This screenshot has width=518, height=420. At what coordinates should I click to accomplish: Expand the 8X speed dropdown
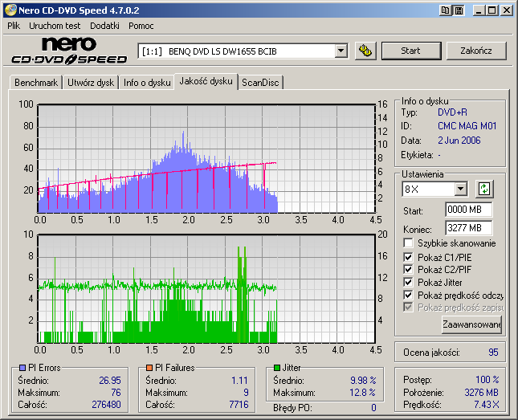(x=460, y=190)
